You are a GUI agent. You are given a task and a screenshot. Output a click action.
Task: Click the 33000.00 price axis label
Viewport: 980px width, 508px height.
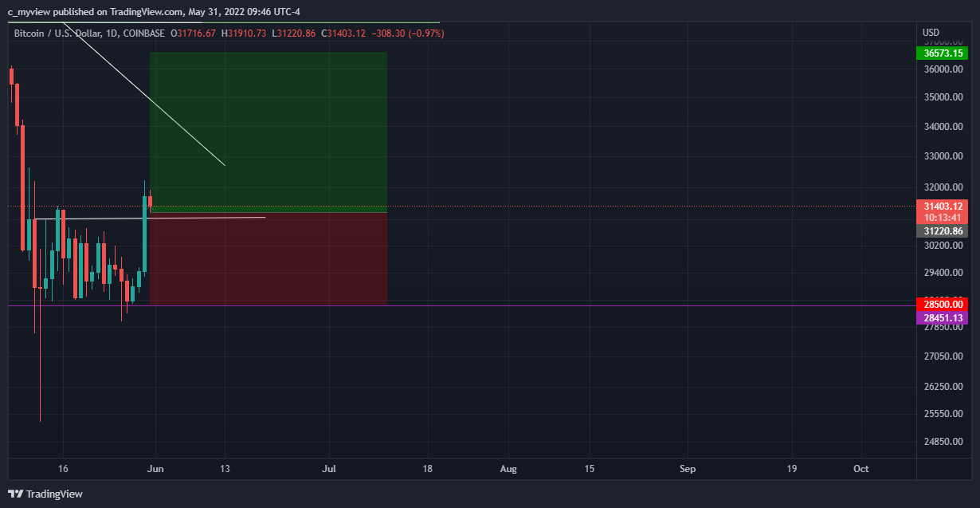point(943,157)
